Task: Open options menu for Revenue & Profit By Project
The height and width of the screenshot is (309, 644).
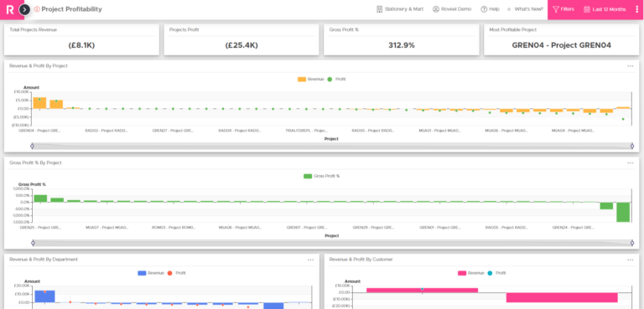Action: pos(631,66)
